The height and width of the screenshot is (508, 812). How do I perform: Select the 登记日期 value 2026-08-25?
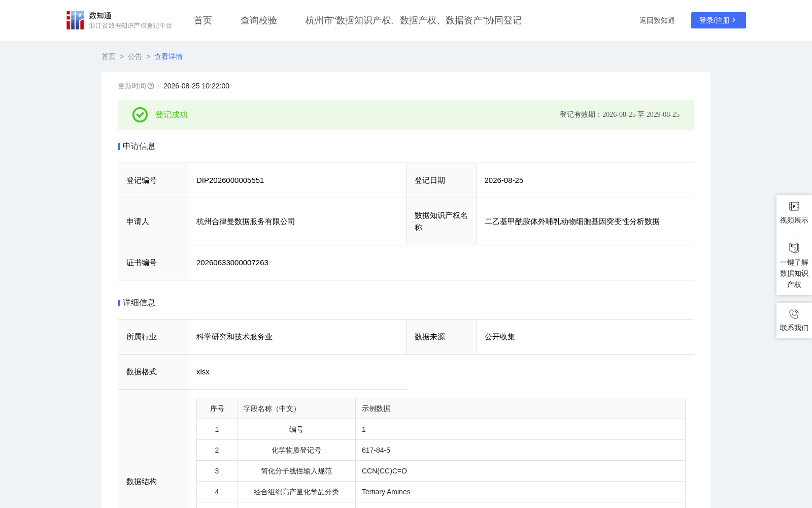(504, 180)
